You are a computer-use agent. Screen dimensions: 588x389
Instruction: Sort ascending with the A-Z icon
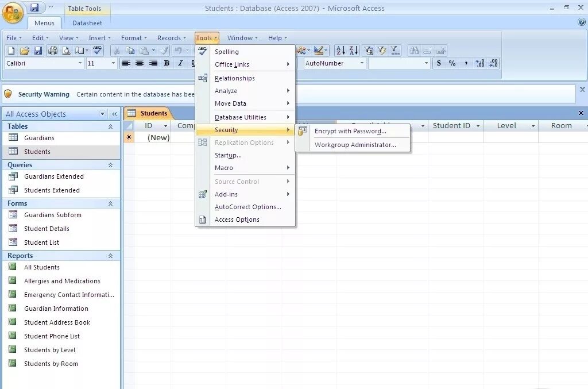[341, 51]
